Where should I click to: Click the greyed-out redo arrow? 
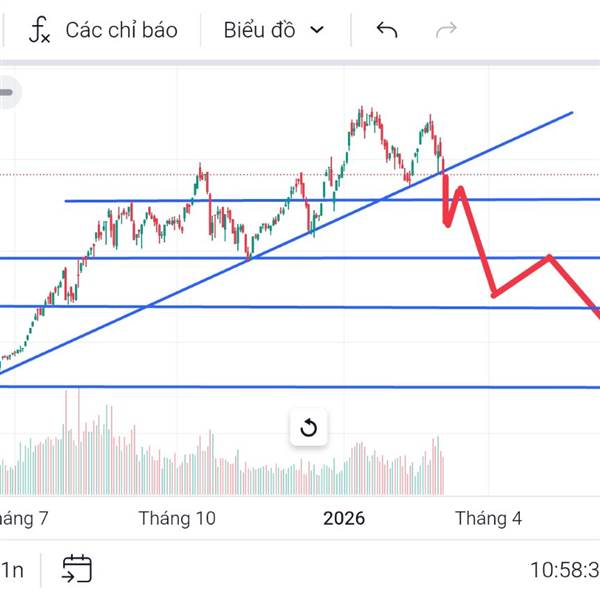click(x=446, y=30)
